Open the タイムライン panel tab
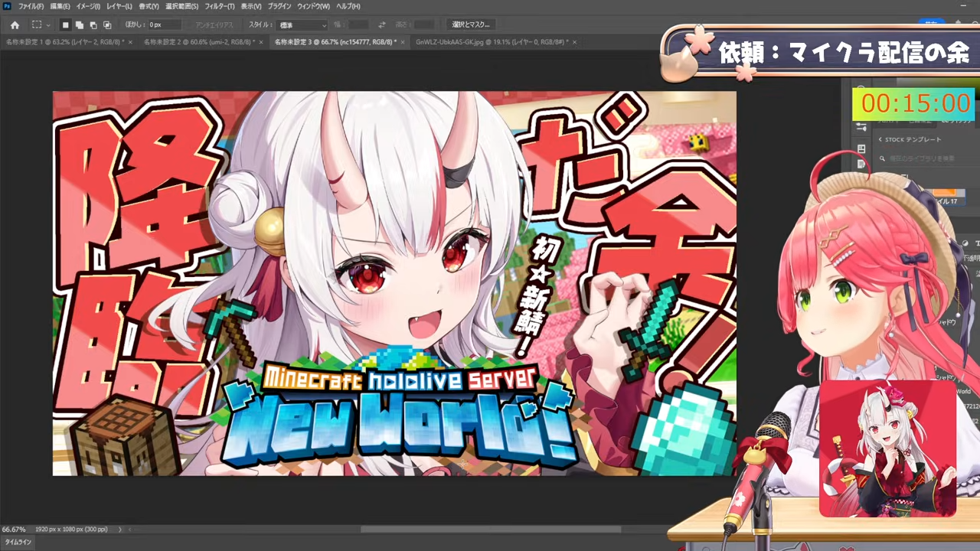This screenshot has width=980, height=551. coord(18,543)
